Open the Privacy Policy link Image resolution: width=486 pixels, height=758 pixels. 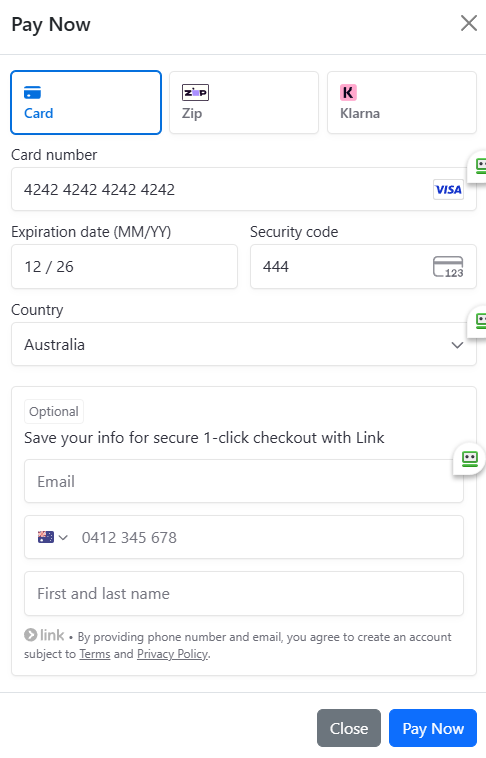tap(173, 654)
